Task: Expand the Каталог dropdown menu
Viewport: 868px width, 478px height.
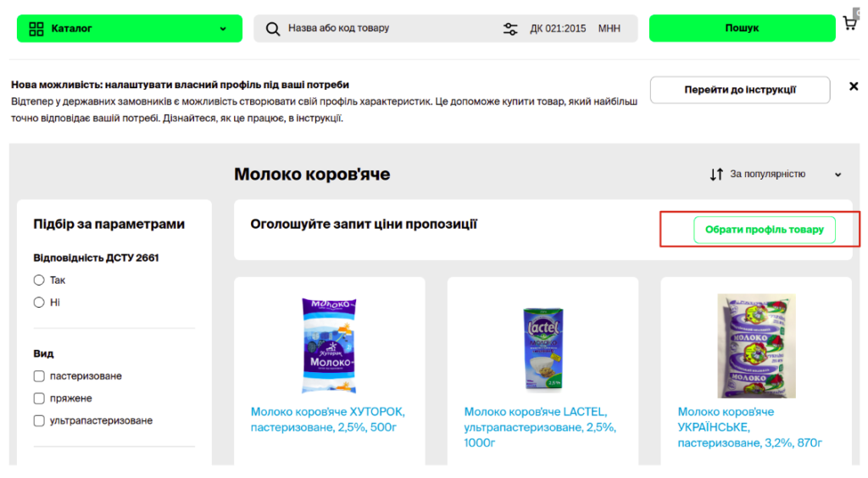Action: 222,29
